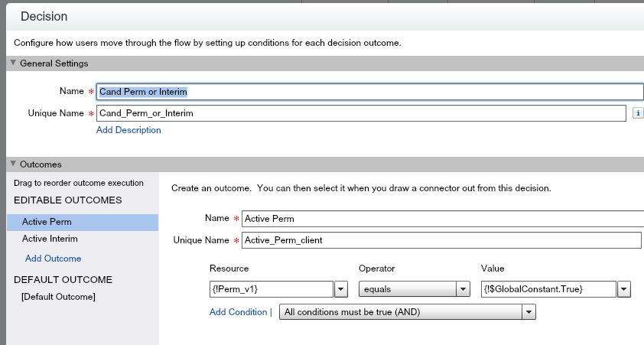The image size is (644, 345).
Task: Click the decision Unique Name field
Action: (361, 113)
